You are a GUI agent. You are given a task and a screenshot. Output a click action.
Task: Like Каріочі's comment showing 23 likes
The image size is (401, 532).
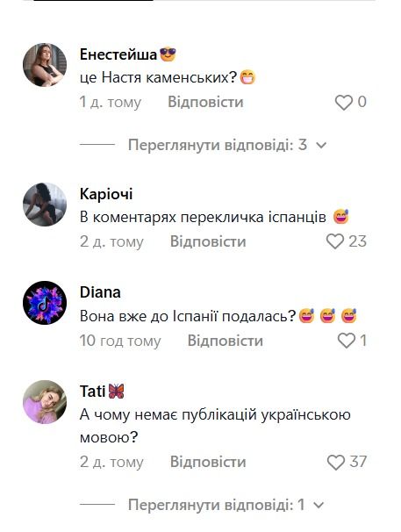(335, 241)
